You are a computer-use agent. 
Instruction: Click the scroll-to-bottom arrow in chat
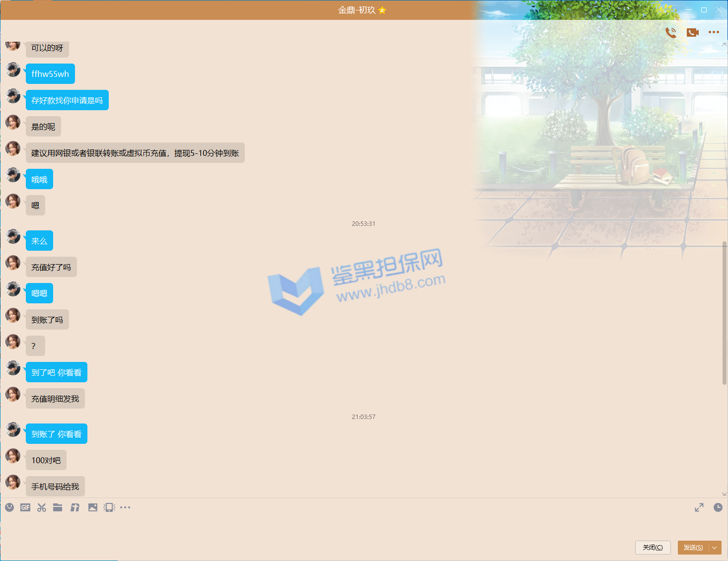click(x=725, y=494)
